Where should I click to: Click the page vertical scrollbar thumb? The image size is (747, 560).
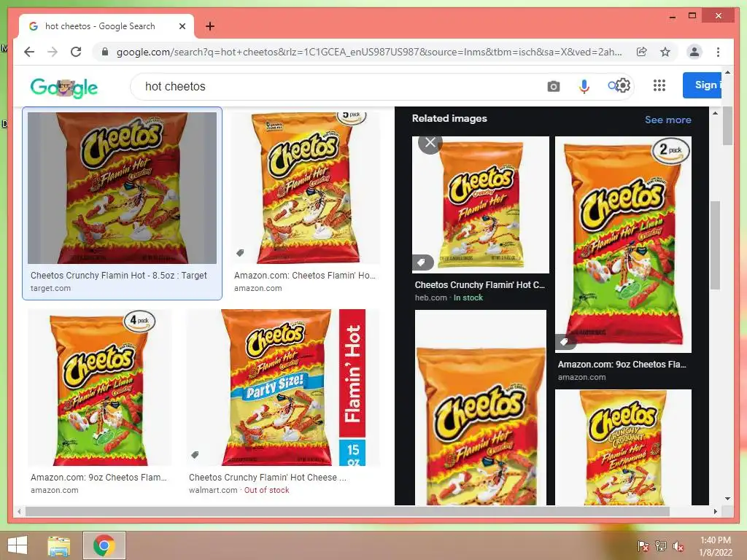(727, 125)
